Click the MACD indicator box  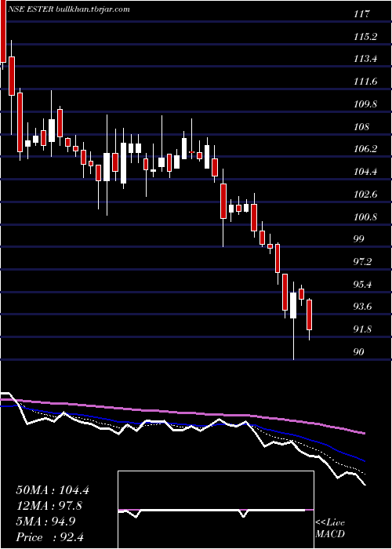tap(216, 510)
